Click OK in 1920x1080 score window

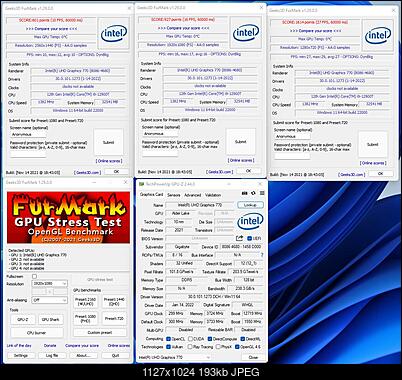coord(248,171)
